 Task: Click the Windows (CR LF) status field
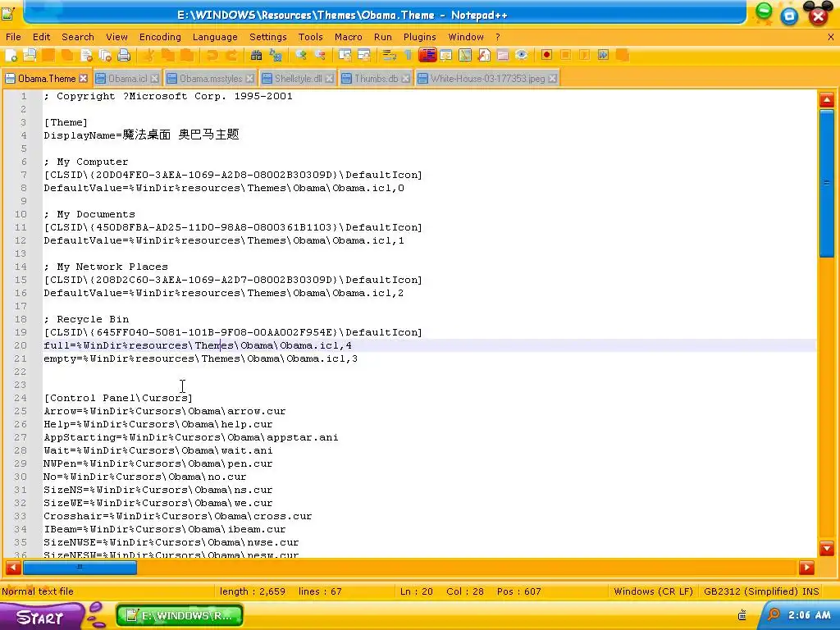tap(653, 591)
